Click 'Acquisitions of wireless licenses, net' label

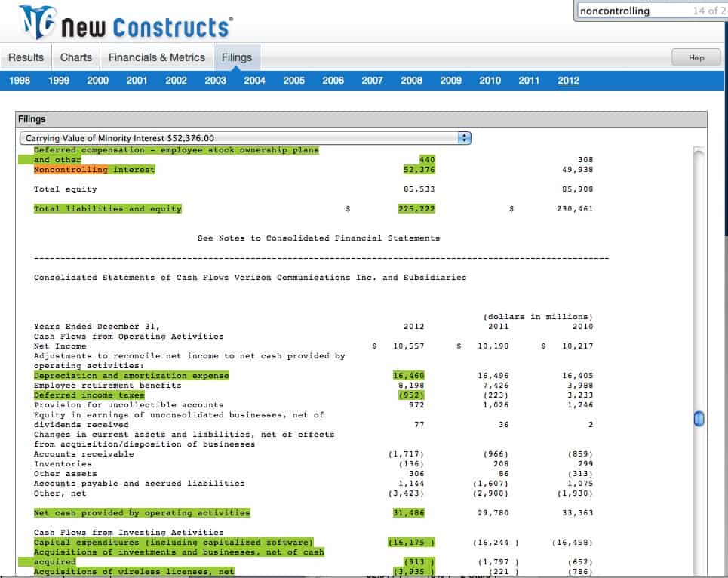[134, 571]
